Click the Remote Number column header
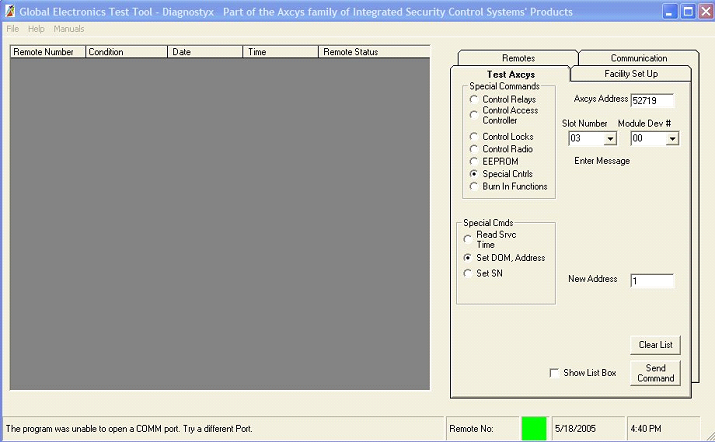The image size is (717, 443). (48, 52)
